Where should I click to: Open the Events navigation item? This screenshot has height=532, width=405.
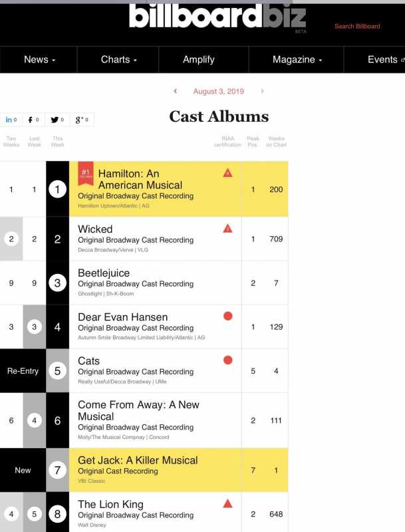384,60
